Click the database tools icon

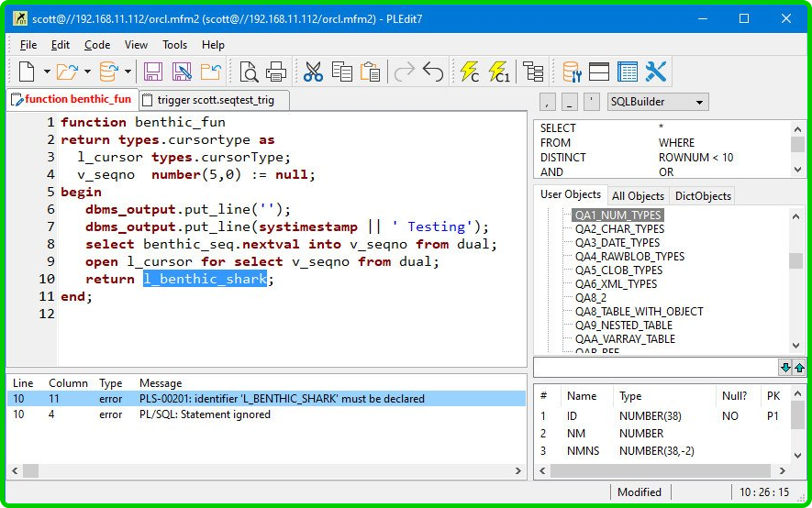point(572,72)
